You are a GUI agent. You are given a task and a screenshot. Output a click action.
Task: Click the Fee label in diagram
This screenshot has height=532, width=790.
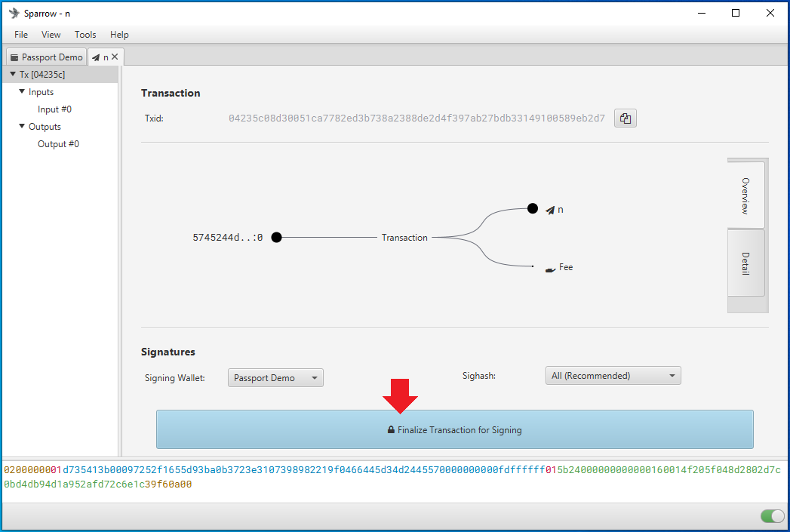point(566,267)
